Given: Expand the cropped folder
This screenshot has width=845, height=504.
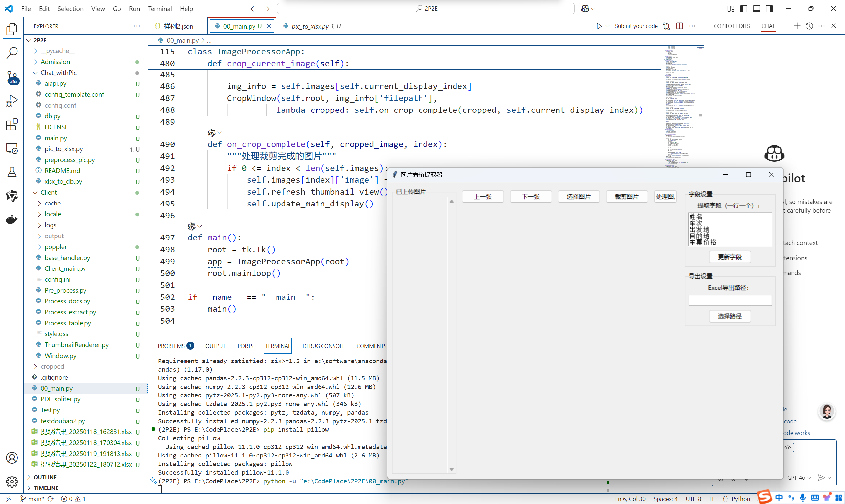Looking at the screenshot, I should [52, 366].
